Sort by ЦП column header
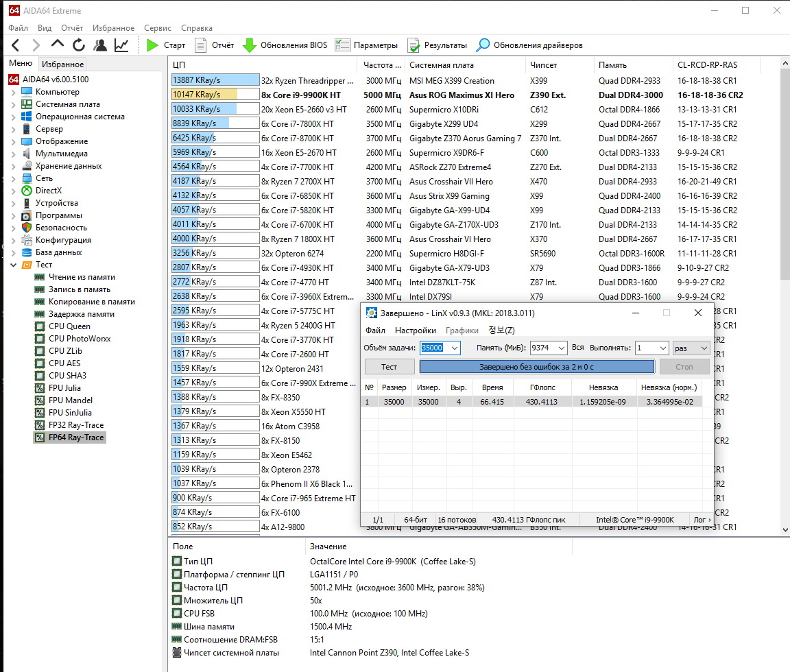The image size is (790, 672). pos(263,65)
